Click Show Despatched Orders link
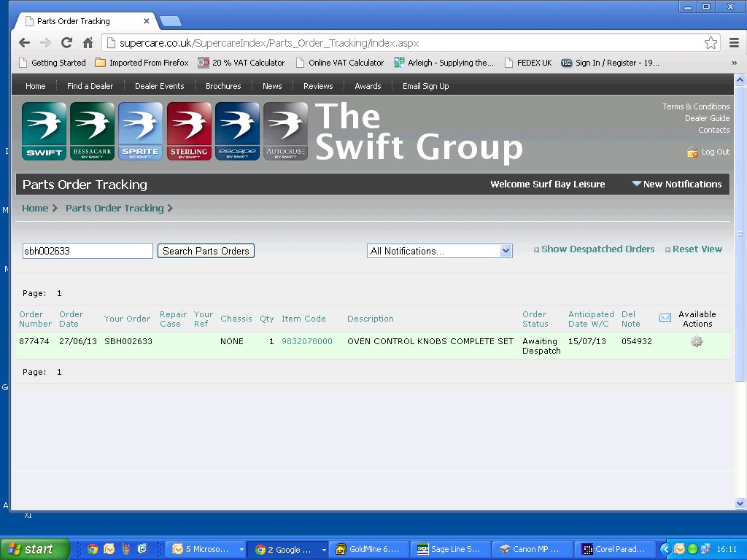 [x=597, y=249]
